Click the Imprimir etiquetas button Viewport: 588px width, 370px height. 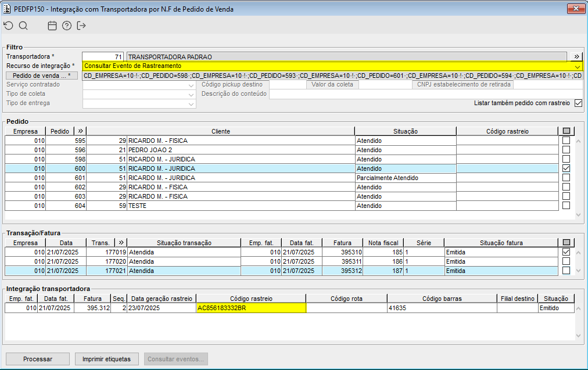(107, 359)
